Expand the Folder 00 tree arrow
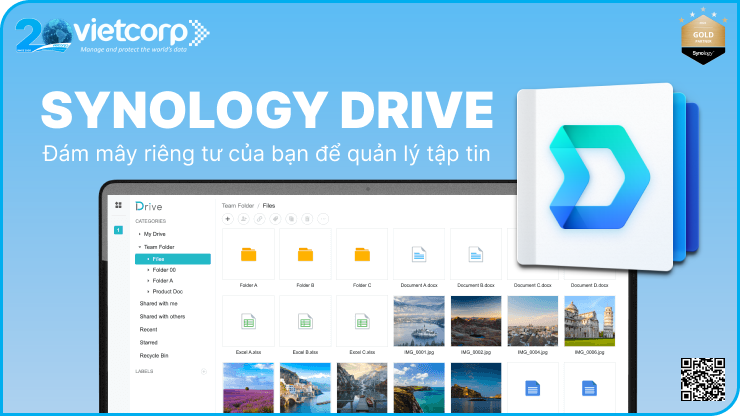Viewport: 740px width, 416px height. [148, 270]
